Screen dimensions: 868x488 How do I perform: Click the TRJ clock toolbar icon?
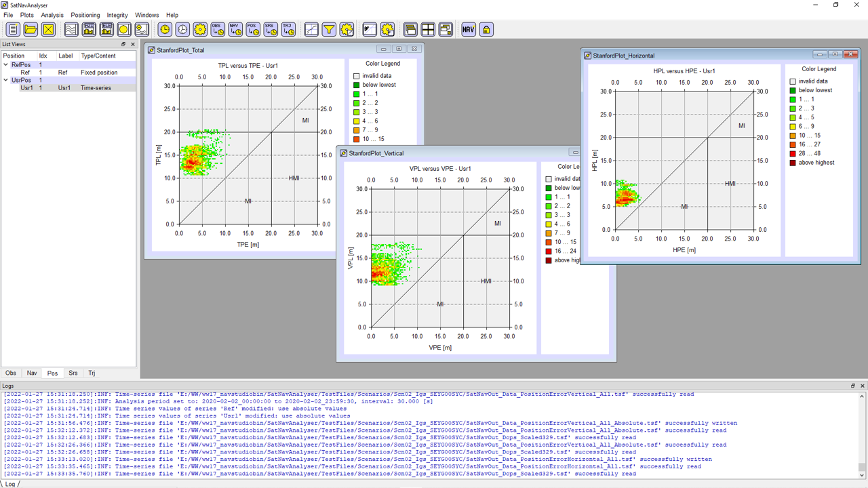pos(288,29)
